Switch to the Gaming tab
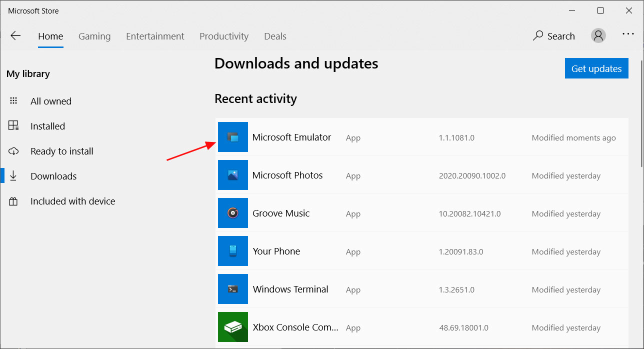The width and height of the screenshot is (644, 349). coord(94,36)
